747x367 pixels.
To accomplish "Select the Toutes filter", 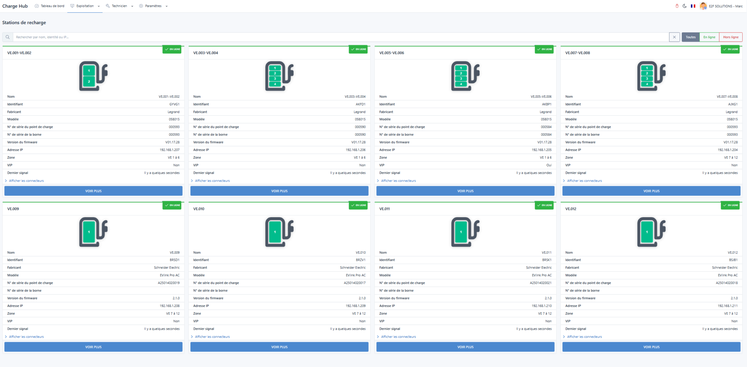I will click(x=691, y=37).
